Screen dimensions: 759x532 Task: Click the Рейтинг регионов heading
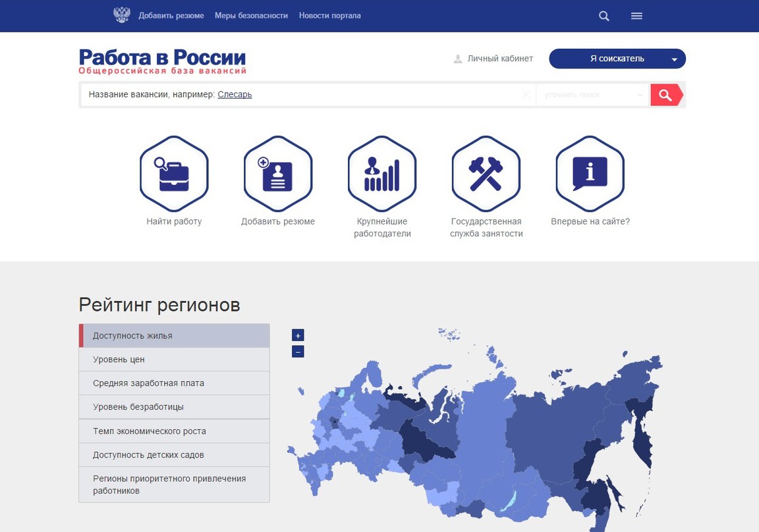pyautogui.click(x=159, y=305)
